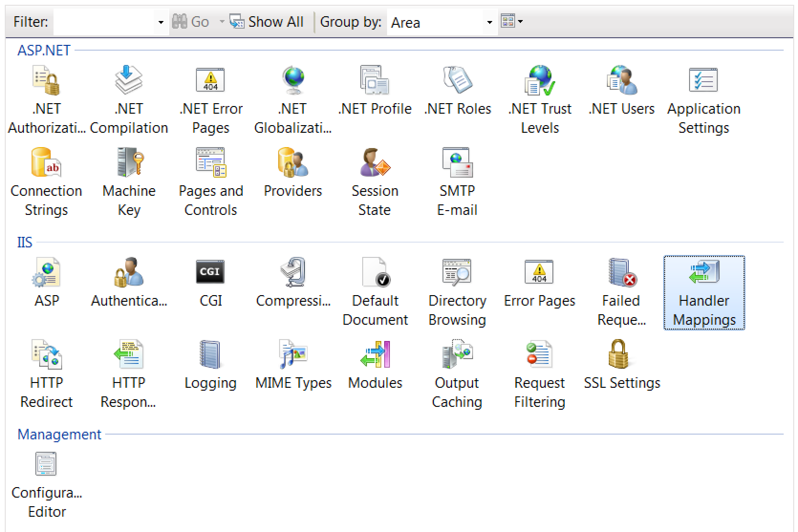Click the Go filter button

[x=191, y=22]
